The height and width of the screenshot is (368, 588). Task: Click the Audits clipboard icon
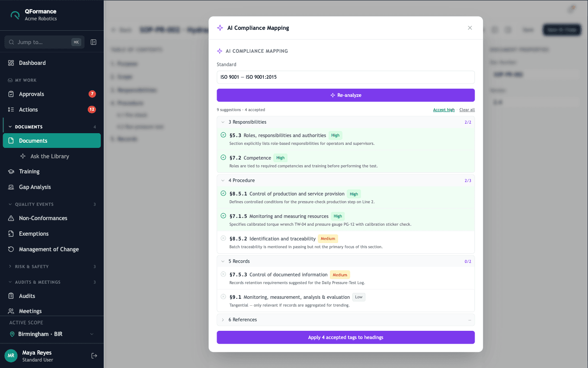click(x=11, y=296)
